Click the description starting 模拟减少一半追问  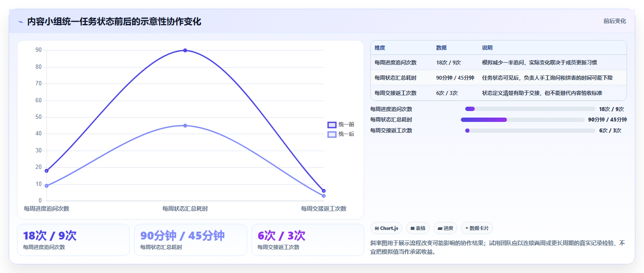[x=540, y=63]
